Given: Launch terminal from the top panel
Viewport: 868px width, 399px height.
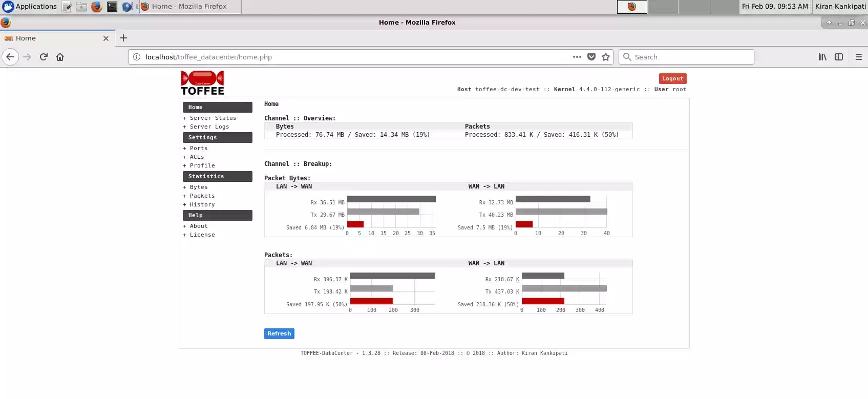Looking at the screenshot, I should [x=112, y=7].
